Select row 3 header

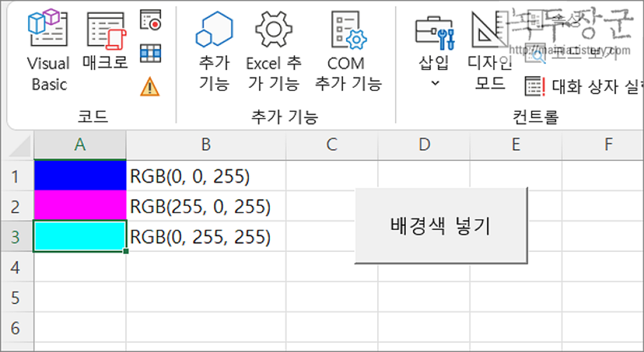coord(16,236)
